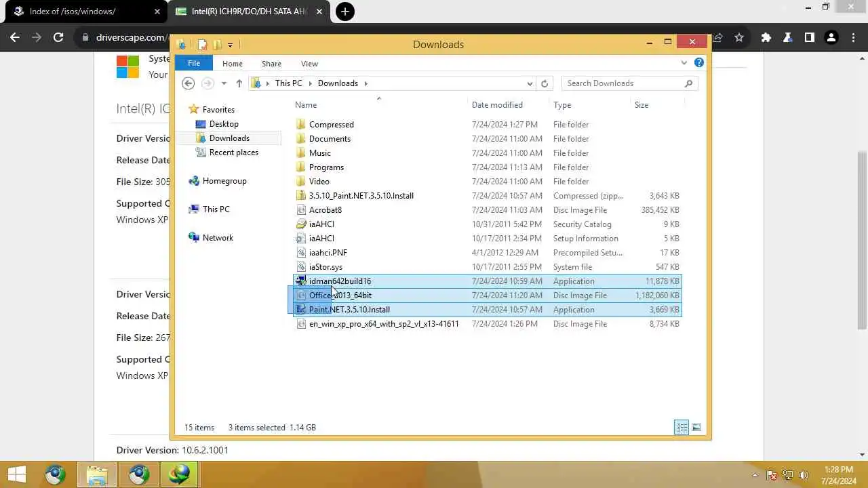Select the Music folder icon
Image resolution: width=868 pixels, height=488 pixels.
302,153
